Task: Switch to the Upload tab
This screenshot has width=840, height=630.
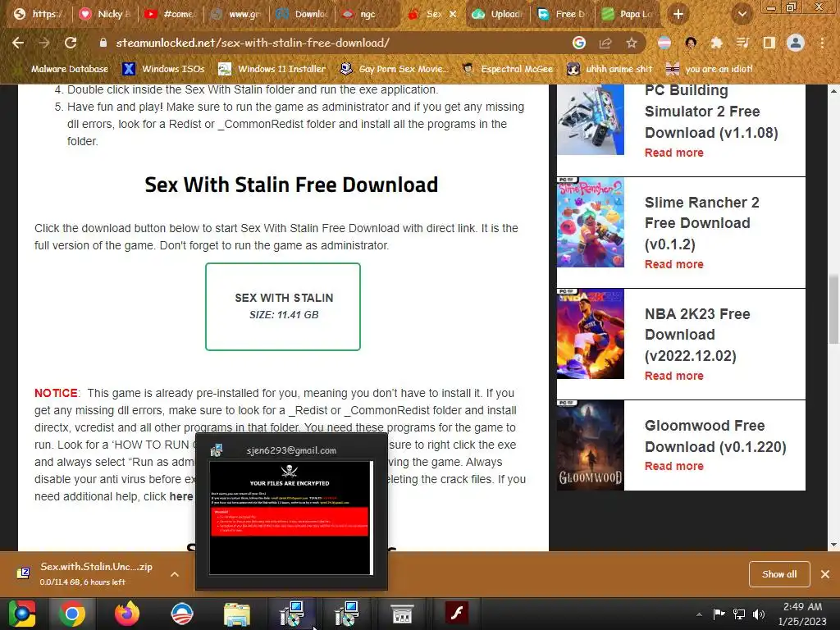Action: point(498,14)
